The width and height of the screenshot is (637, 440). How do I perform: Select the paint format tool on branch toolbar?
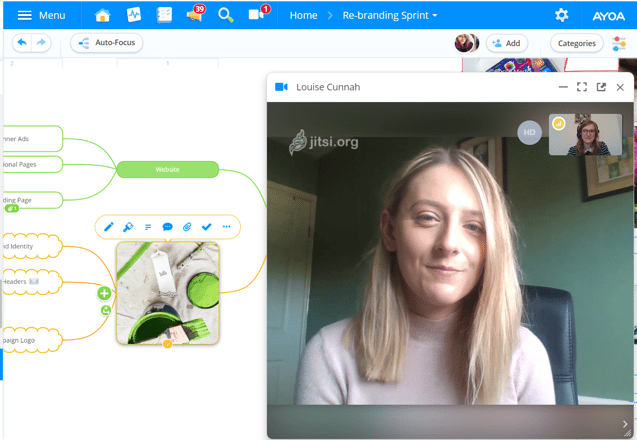(128, 227)
